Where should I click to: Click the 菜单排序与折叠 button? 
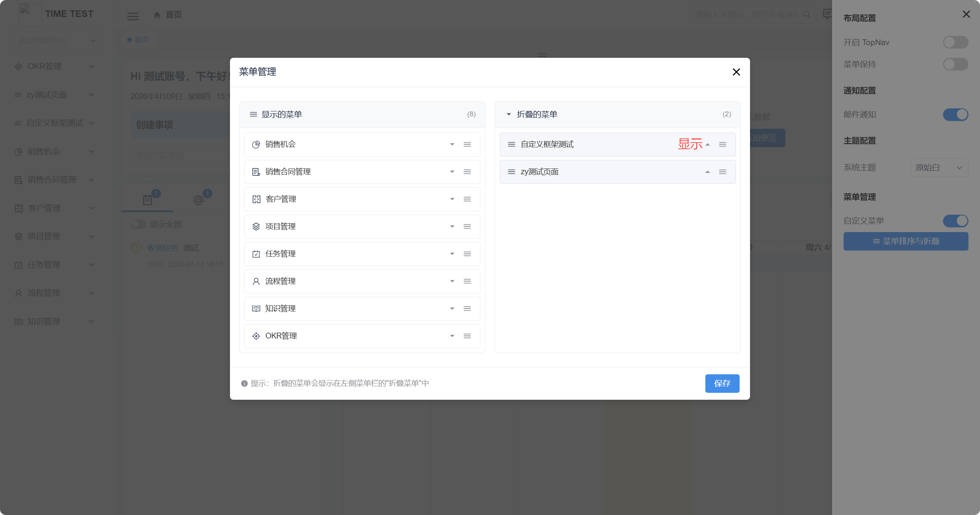click(x=906, y=241)
